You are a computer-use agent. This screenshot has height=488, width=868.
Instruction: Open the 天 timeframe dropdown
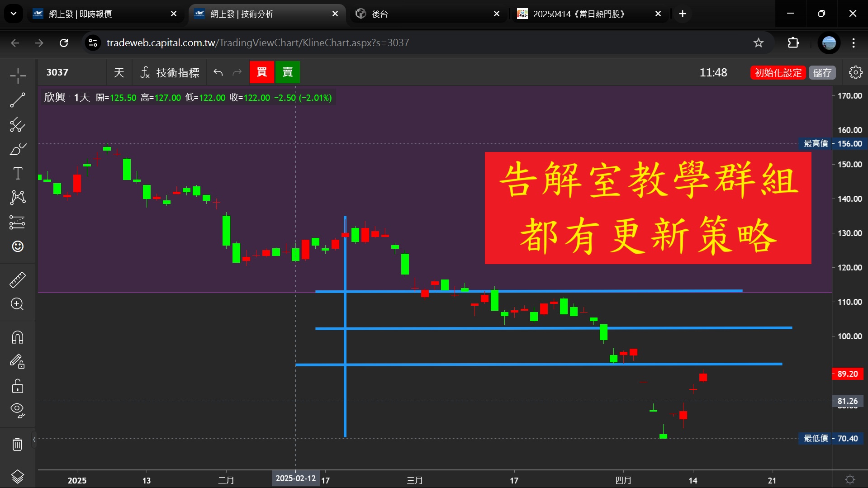tap(119, 72)
